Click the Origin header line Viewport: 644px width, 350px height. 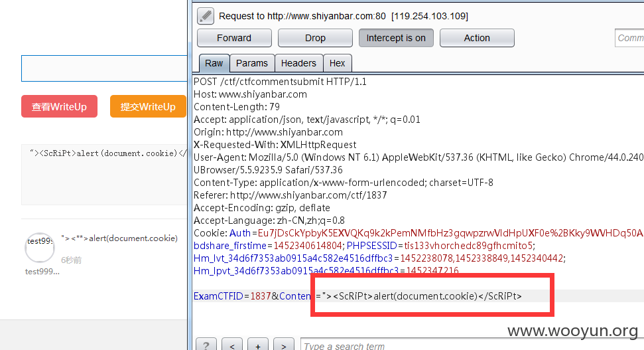[x=268, y=132]
